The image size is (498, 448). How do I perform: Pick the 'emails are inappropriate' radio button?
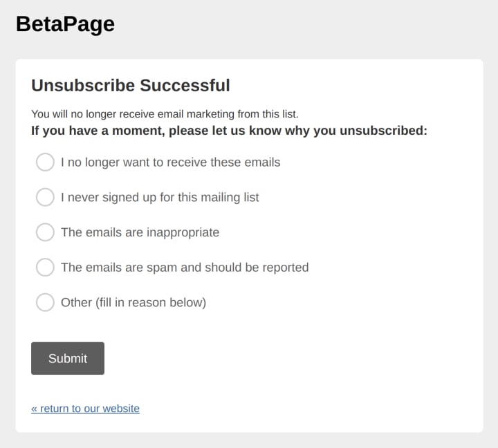point(45,232)
